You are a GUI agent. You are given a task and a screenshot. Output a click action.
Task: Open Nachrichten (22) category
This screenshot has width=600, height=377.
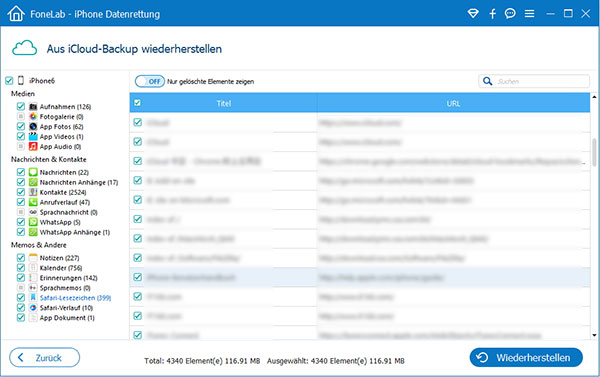tap(64, 172)
